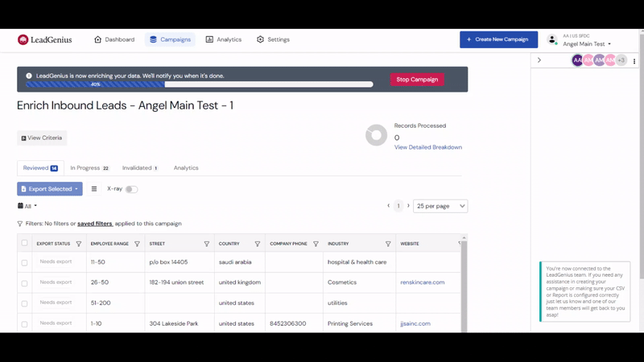The width and height of the screenshot is (644, 362).
Task: Click the Stop Campaign button
Action: coord(417,79)
